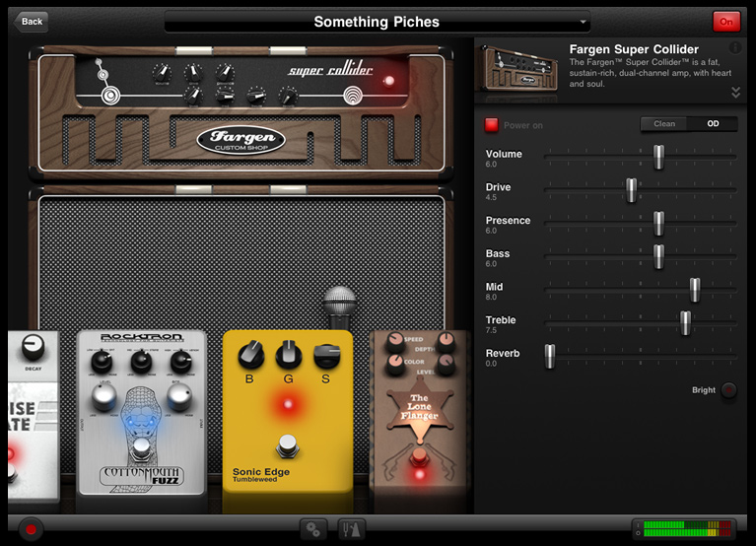Image resolution: width=756 pixels, height=546 pixels.
Task: Click the Volume value 6.0
Action: point(491,165)
